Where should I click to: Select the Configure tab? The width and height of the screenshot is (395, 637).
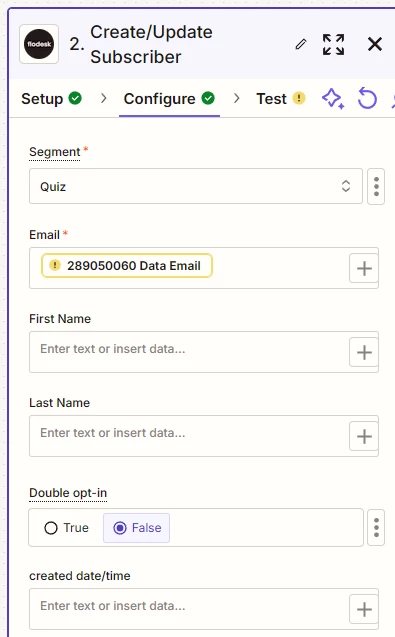click(x=169, y=99)
